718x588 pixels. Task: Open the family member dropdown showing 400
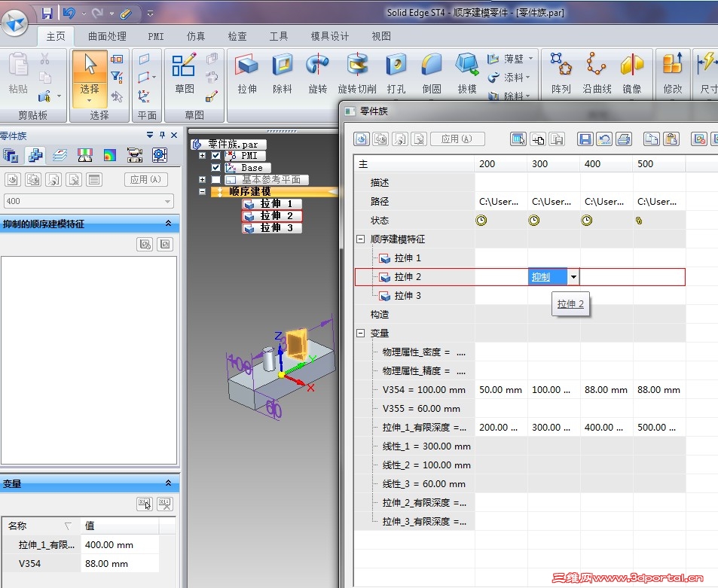pyautogui.click(x=88, y=201)
